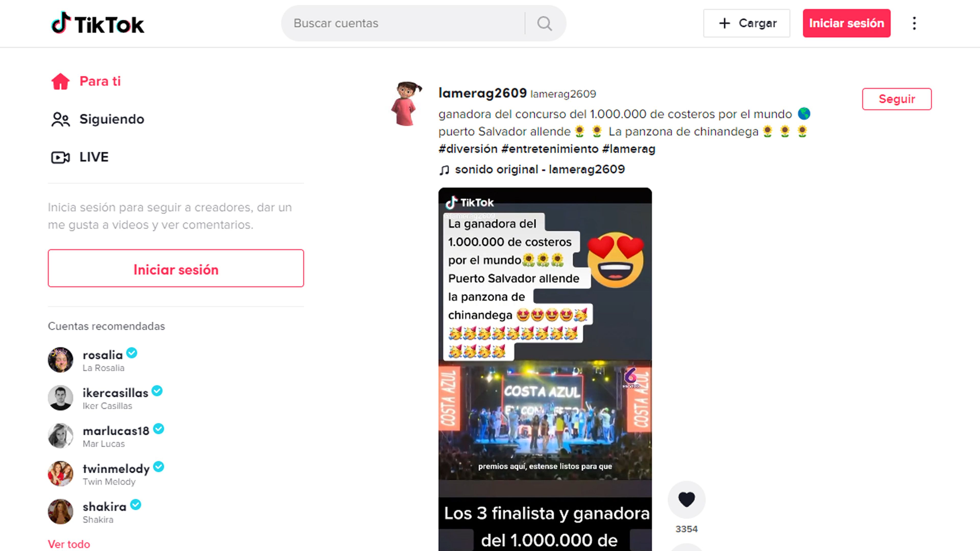Click lamerag2609 author avatar
The height and width of the screenshot is (551, 980).
pyautogui.click(x=406, y=103)
